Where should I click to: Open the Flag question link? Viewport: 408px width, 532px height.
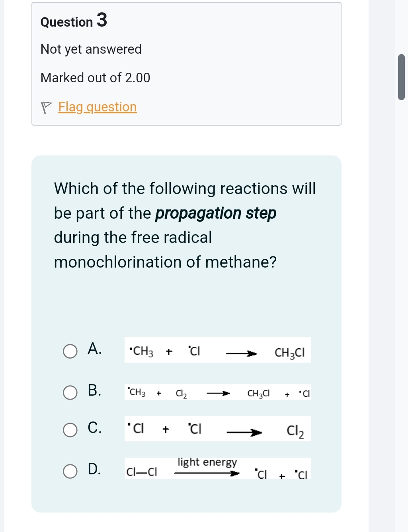coord(97,107)
